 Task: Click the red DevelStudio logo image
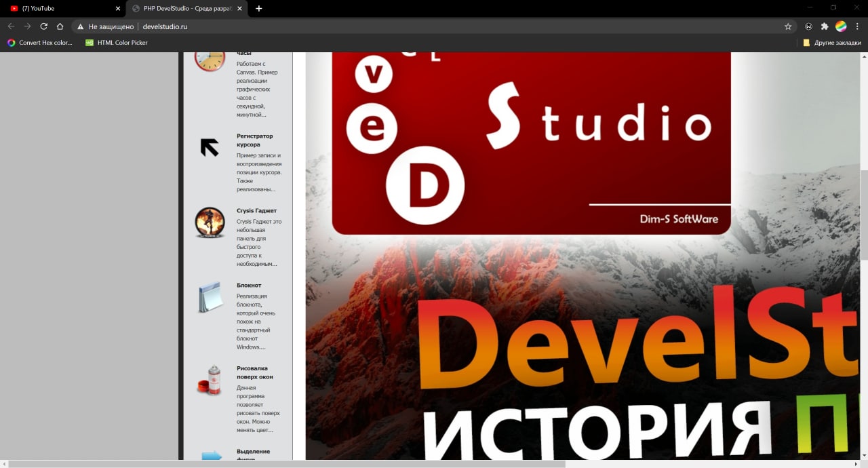532,143
